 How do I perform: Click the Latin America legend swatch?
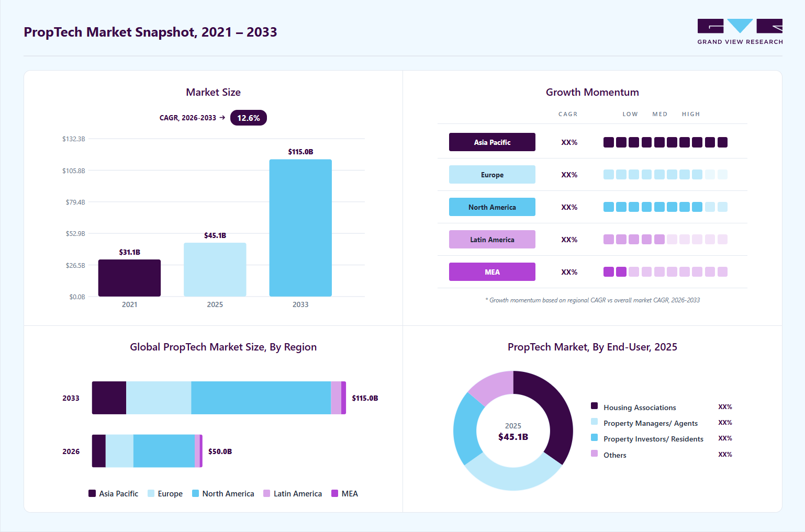[266, 493]
